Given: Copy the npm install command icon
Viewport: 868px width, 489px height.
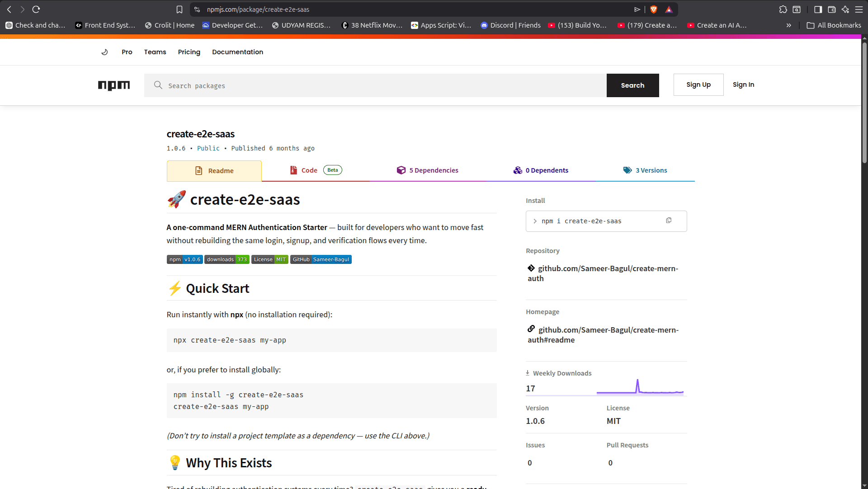Looking at the screenshot, I should coord(669,221).
